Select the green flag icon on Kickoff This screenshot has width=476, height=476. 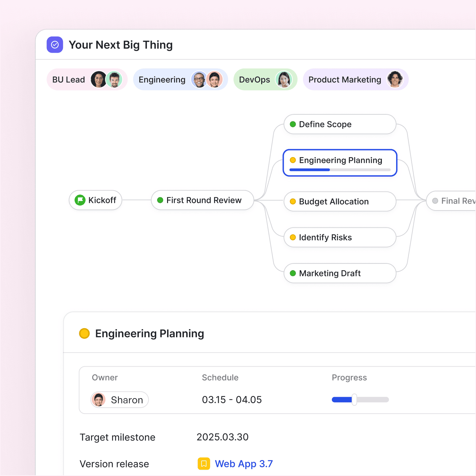tap(80, 200)
